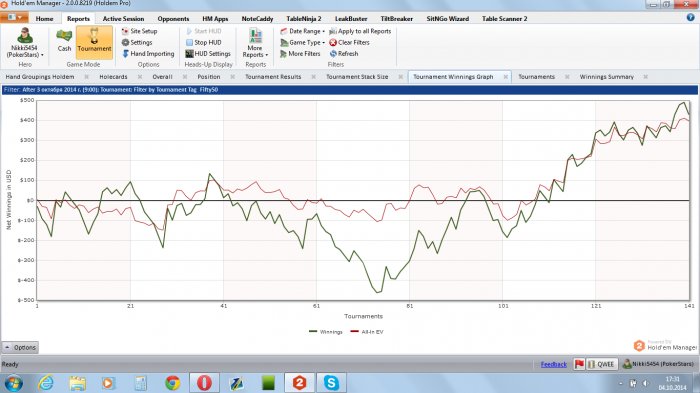Open More Filters dialog
The width and height of the screenshot is (700, 393).
pos(300,54)
